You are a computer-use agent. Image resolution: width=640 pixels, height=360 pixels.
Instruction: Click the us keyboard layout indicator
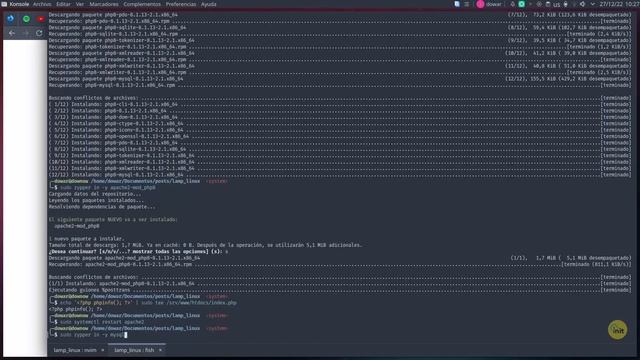[557, 4]
